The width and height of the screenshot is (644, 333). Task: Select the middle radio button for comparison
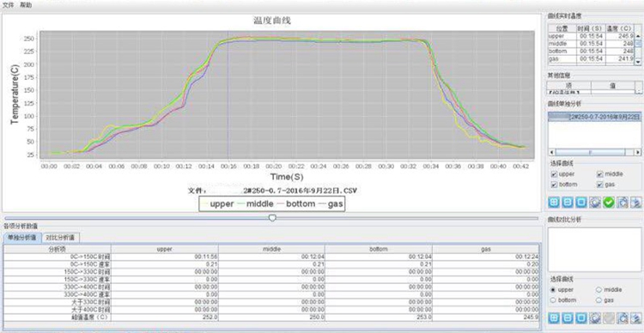[598, 289]
